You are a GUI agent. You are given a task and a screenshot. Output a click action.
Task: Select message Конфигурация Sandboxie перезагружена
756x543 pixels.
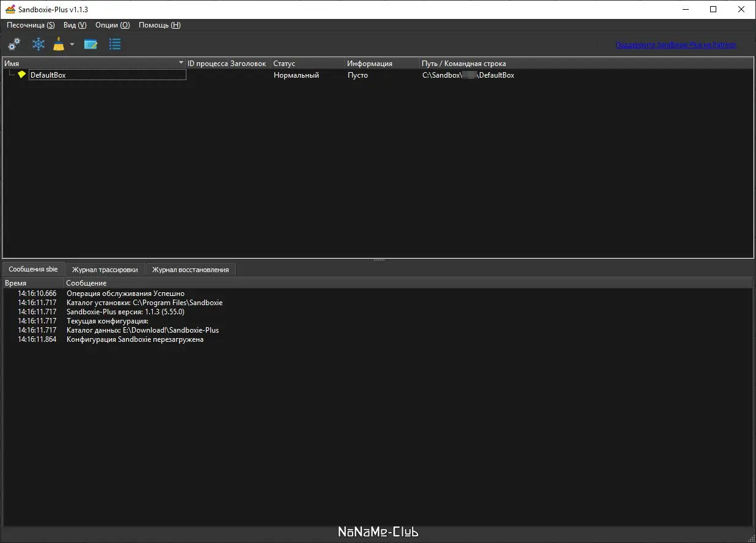(x=135, y=339)
